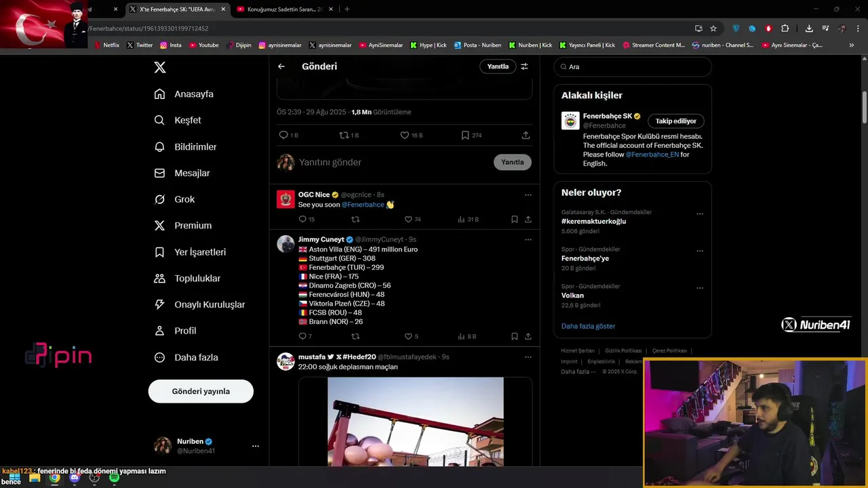The height and width of the screenshot is (488, 868).
Task: Open the image in mustafa's tweet
Action: [416, 422]
